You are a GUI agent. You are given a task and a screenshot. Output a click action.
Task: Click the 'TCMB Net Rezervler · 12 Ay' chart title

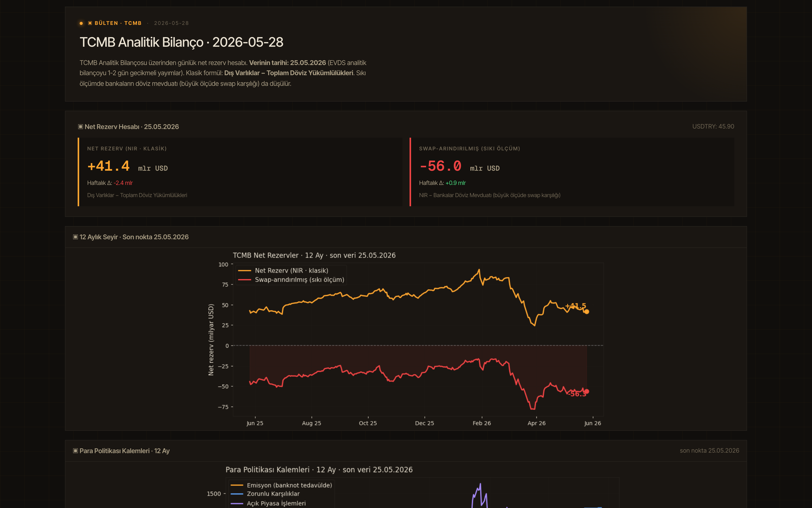click(314, 255)
